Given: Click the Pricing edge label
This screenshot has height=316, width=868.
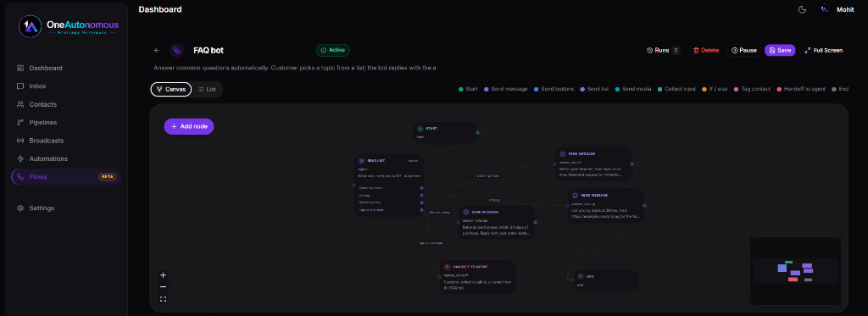Looking at the screenshot, I should tap(494, 200).
